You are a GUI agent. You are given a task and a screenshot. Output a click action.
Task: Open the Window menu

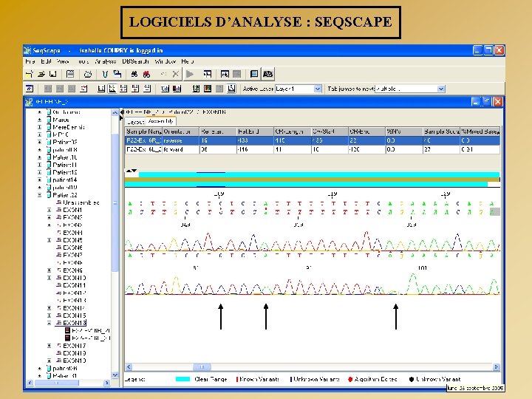coord(166,61)
